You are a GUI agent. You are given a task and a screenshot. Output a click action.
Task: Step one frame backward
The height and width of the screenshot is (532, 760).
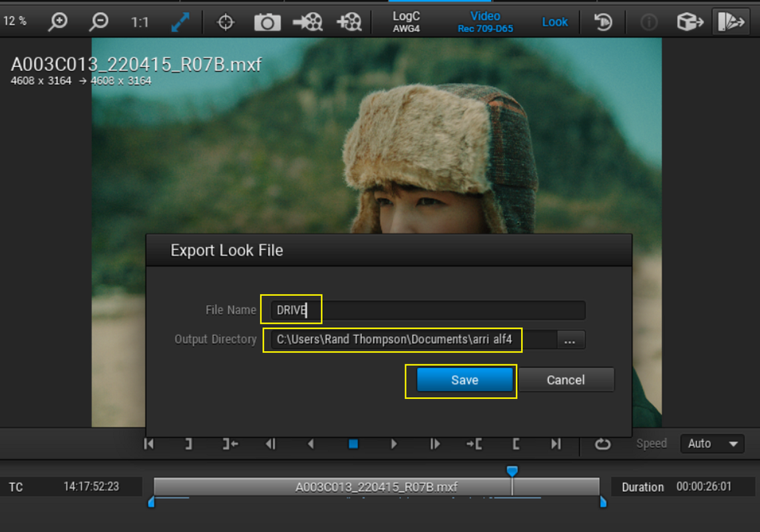pyautogui.click(x=271, y=444)
